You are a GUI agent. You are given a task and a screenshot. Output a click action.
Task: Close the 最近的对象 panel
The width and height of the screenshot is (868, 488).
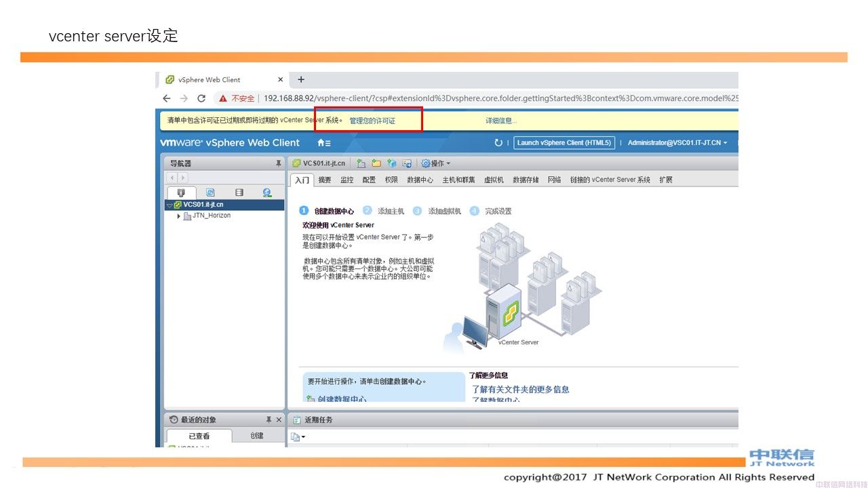coord(279,420)
